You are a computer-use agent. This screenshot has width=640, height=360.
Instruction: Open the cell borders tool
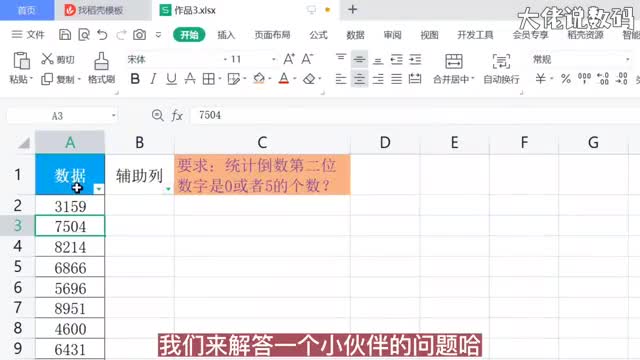[x=209, y=78]
